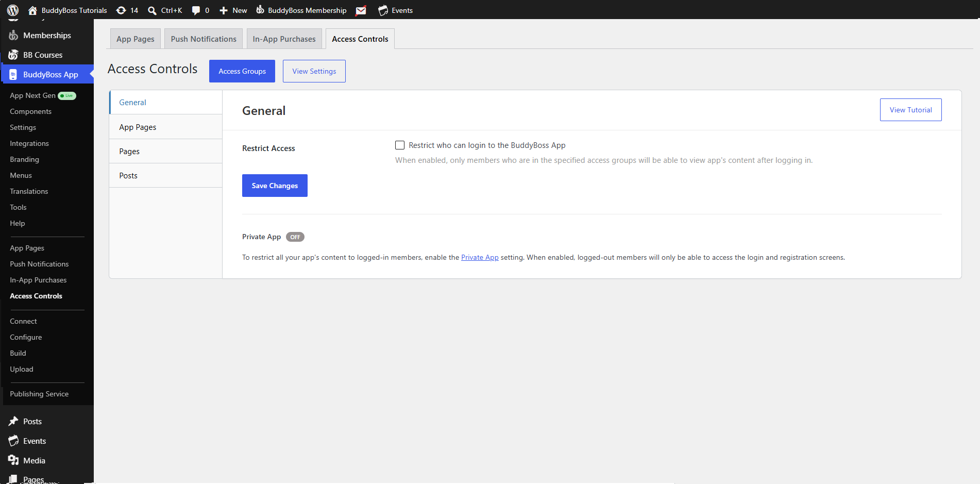The image size is (980, 484).
Task: Open Integrations submenu item
Action: pos(29,143)
